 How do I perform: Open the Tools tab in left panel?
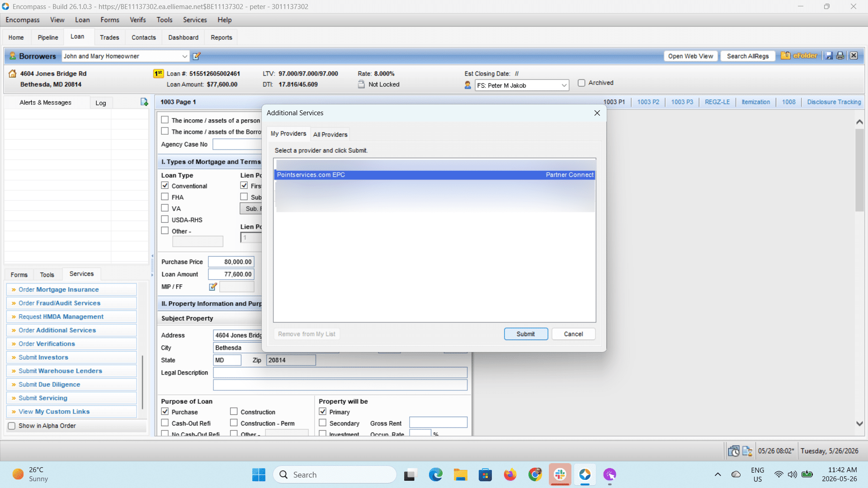pyautogui.click(x=47, y=275)
